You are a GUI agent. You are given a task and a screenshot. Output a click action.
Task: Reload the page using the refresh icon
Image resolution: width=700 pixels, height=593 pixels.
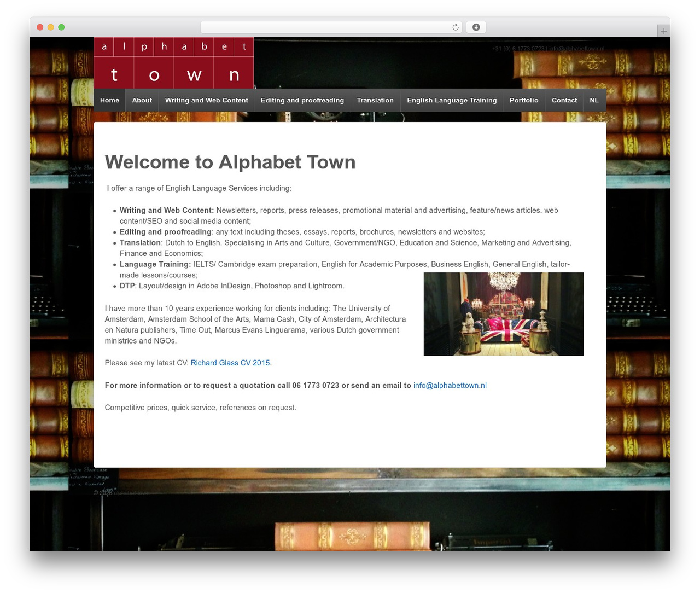455,27
